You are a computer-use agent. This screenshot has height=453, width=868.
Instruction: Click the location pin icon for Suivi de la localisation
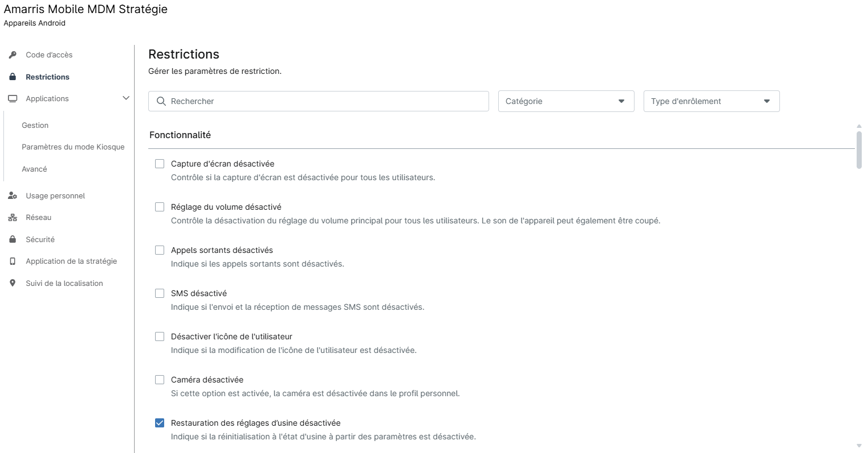pos(12,283)
